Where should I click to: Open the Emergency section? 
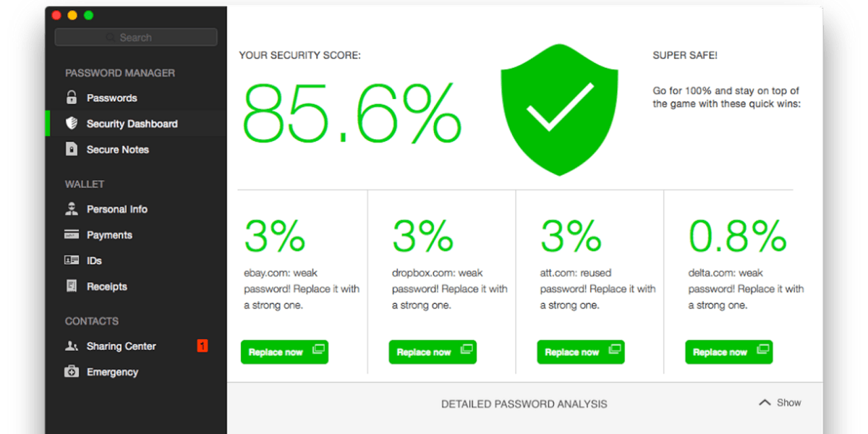[112, 372]
